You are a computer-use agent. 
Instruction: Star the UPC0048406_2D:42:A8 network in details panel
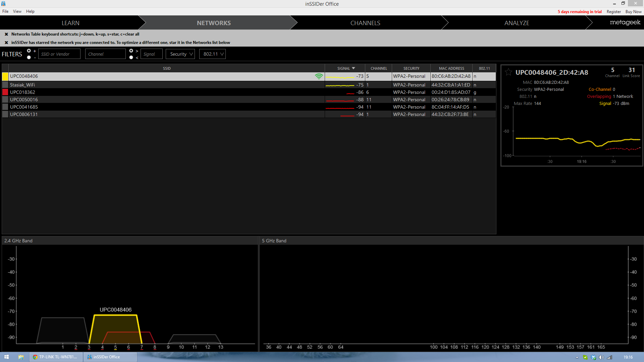[508, 72]
